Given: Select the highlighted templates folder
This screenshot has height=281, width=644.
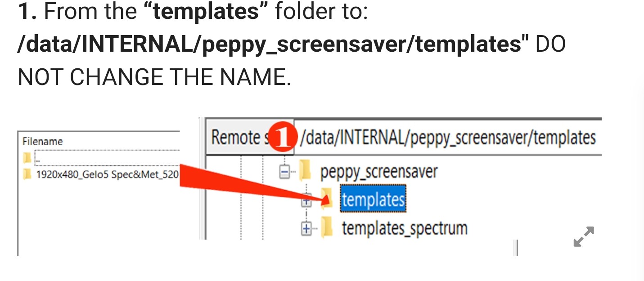Looking at the screenshot, I should [x=373, y=200].
